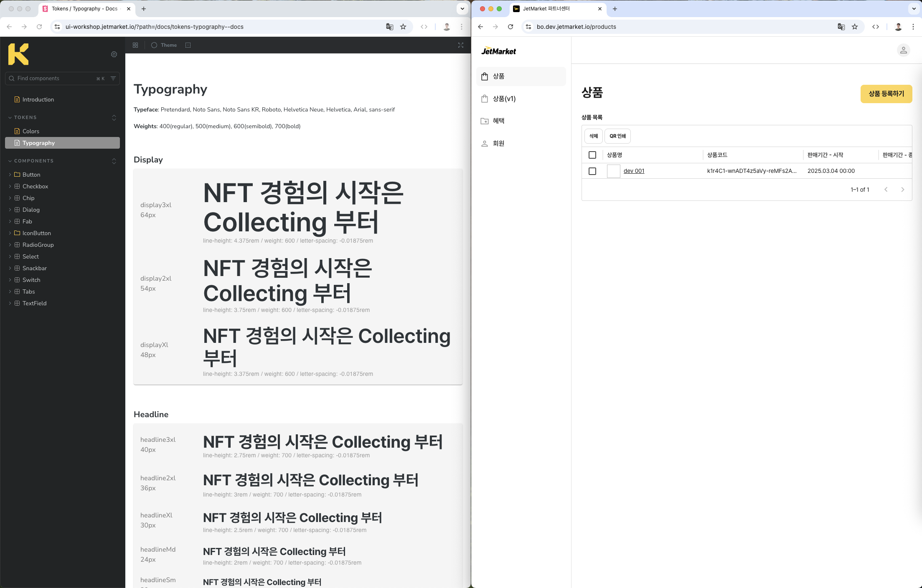The height and width of the screenshot is (588, 922).
Task: Toggle the grid view icon in Storybook toolbar
Action: 135,45
